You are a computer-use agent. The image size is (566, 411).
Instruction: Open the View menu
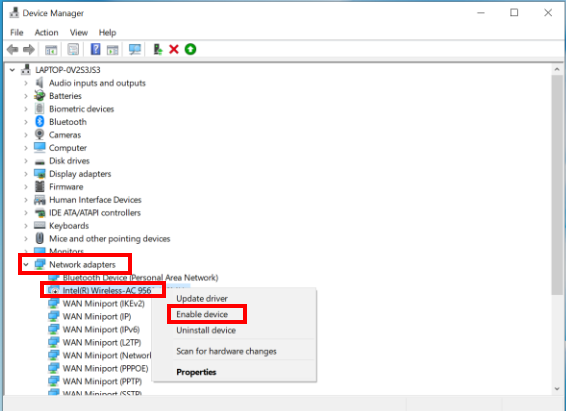point(79,32)
